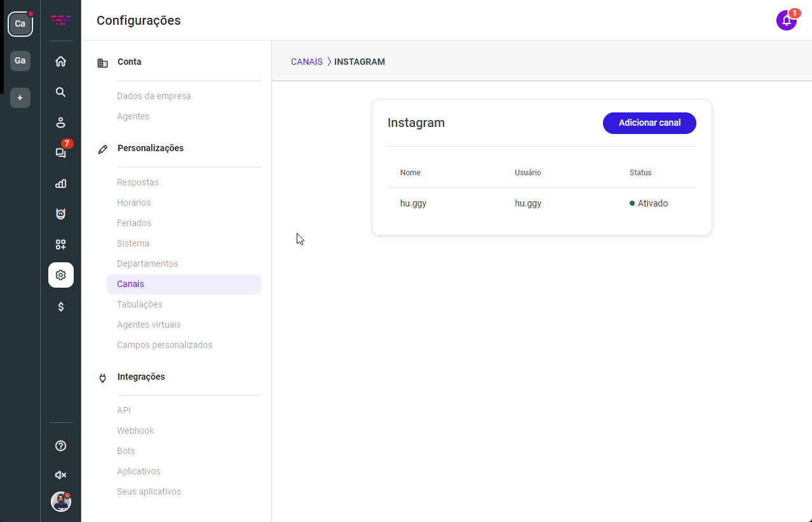Click the Nome column header
The width and height of the screenshot is (812, 522).
410,173
